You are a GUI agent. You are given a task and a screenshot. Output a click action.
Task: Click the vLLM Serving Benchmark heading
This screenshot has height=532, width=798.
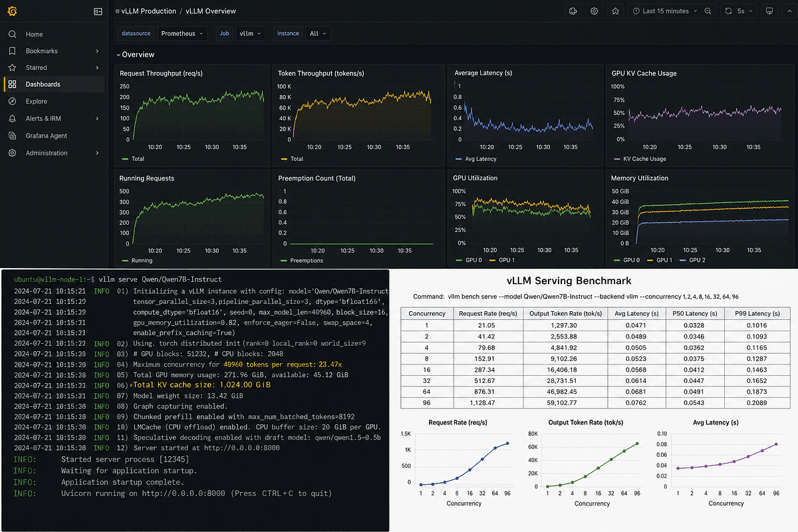click(569, 281)
